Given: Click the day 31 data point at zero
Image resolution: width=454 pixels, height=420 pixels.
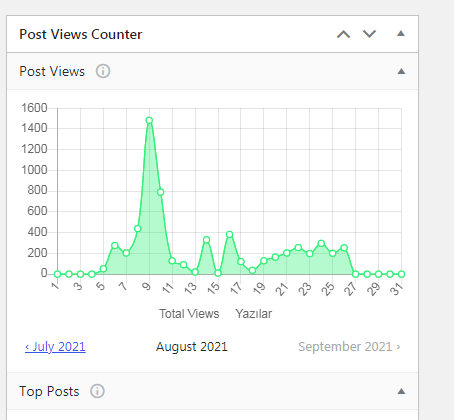Looking at the screenshot, I should tap(401, 274).
